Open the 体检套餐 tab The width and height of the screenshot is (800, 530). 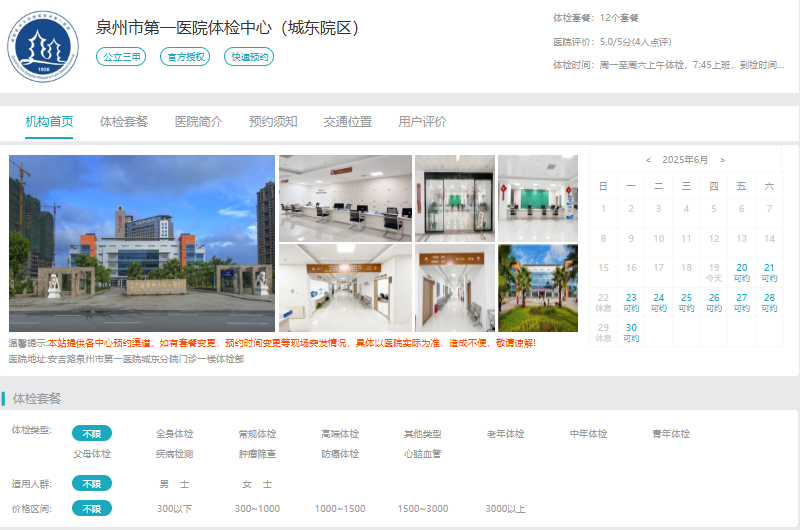[124, 122]
